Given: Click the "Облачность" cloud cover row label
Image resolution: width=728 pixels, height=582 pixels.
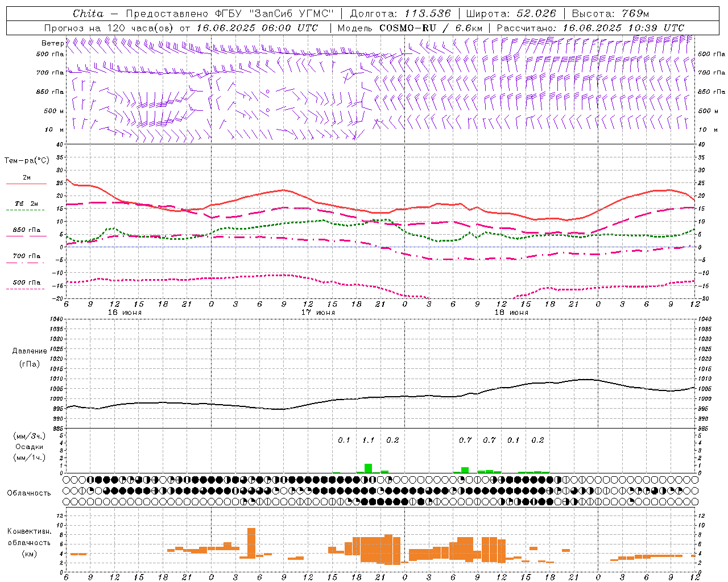Looking at the screenshot, I should (x=29, y=493).
